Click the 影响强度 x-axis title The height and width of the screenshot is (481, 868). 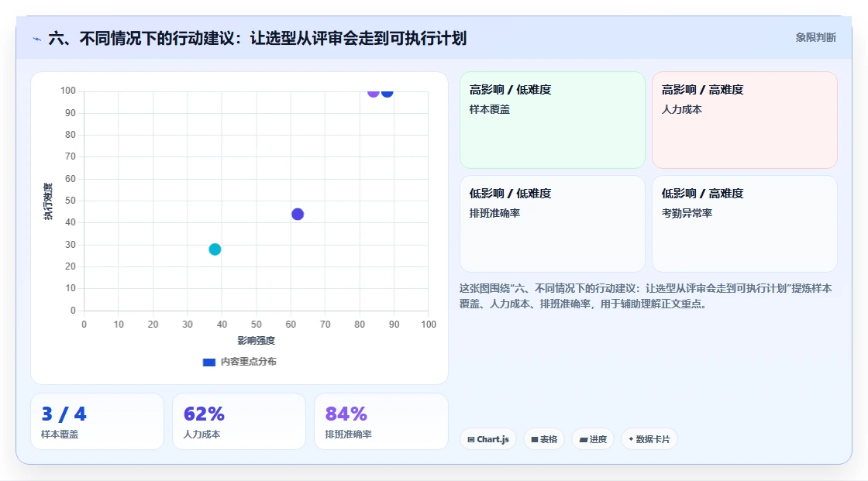click(x=257, y=340)
